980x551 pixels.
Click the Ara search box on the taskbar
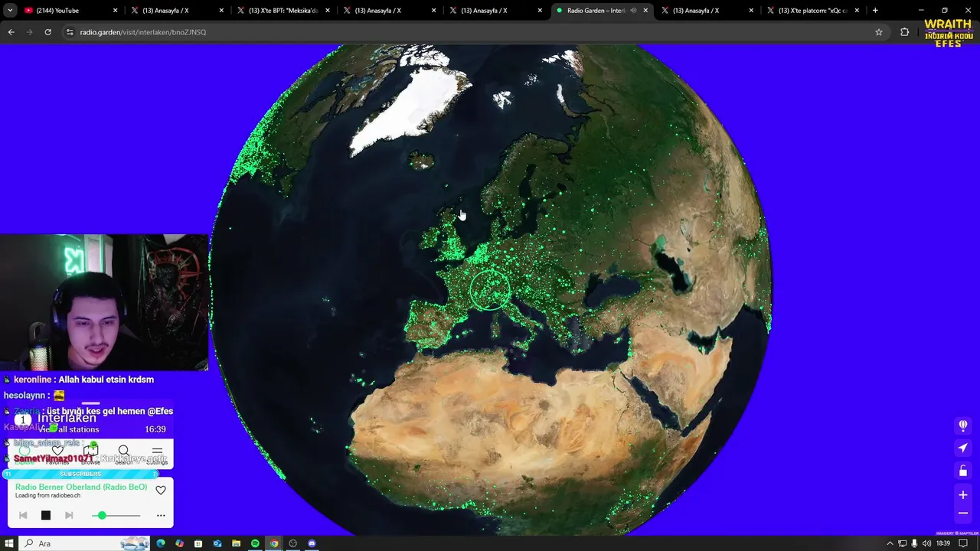pyautogui.click(x=84, y=543)
